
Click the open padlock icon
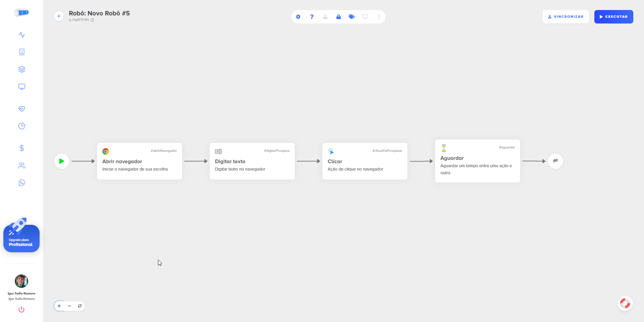(325, 17)
